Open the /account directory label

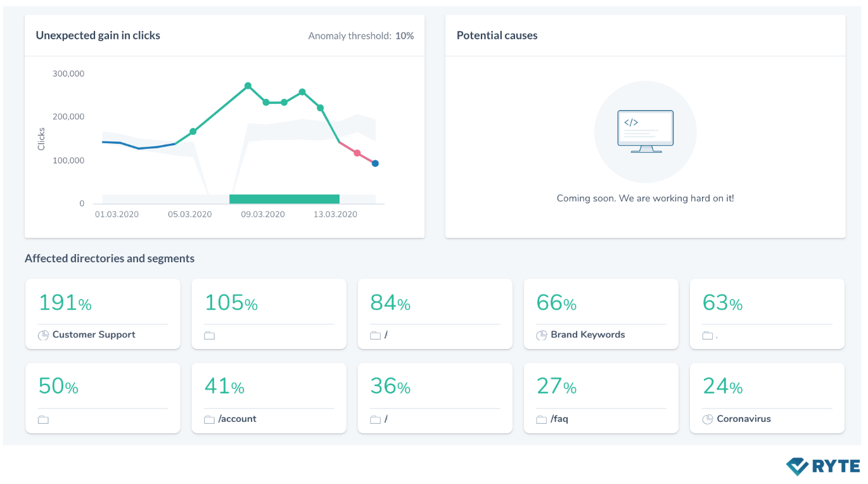pyautogui.click(x=238, y=419)
